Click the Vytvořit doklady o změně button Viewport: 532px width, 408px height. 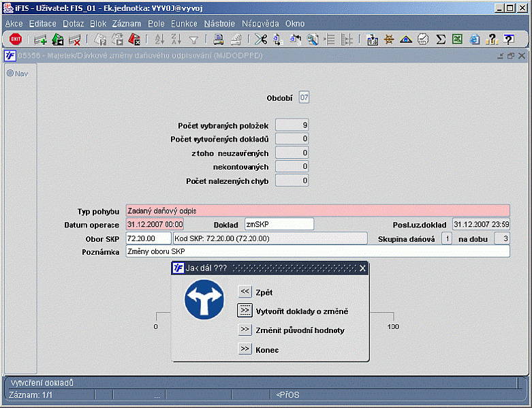(245, 311)
